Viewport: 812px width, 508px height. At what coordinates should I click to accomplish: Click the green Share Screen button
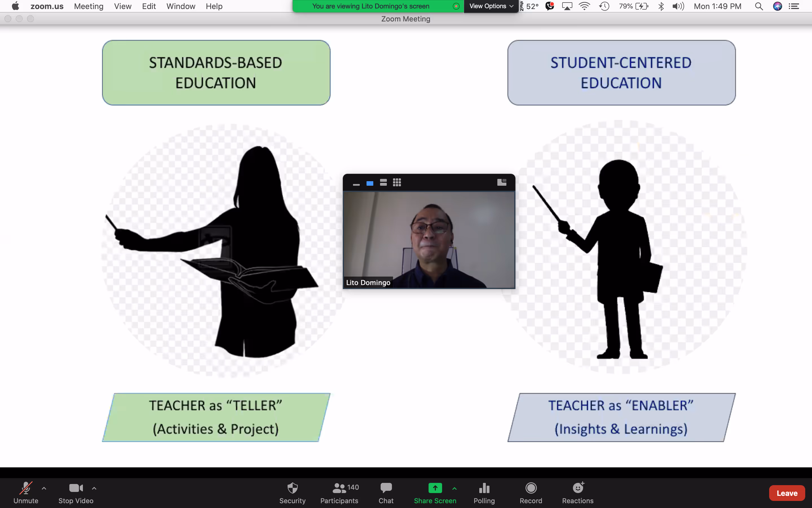[x=435, y=492]
